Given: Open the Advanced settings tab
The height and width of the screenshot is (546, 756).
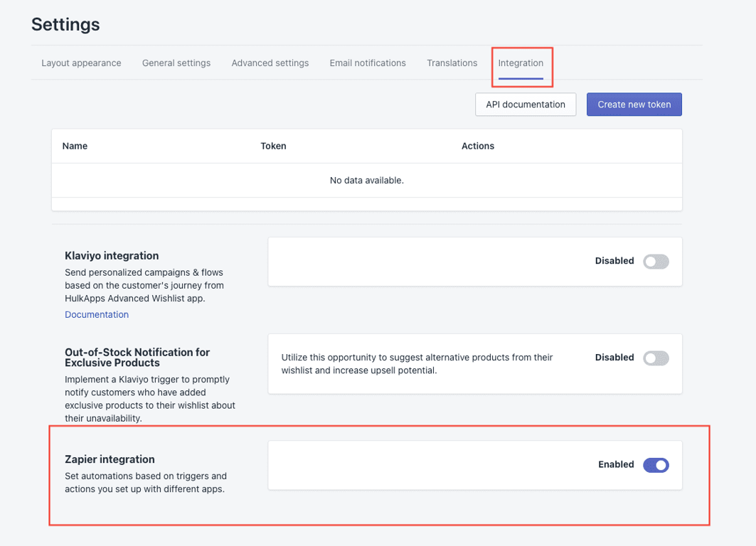Looking at the screenshot, I should pyautogui.click(x=270, y=63).
